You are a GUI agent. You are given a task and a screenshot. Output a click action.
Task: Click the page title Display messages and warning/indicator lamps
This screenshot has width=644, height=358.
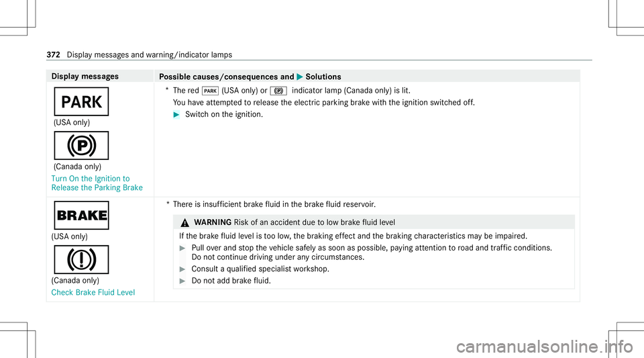click(x=150, y=54)
